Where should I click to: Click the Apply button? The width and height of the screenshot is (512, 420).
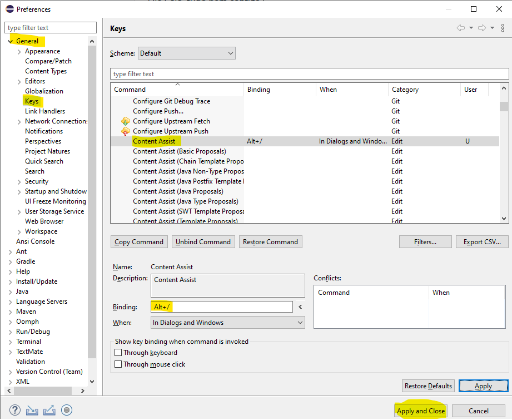(483, 386)
